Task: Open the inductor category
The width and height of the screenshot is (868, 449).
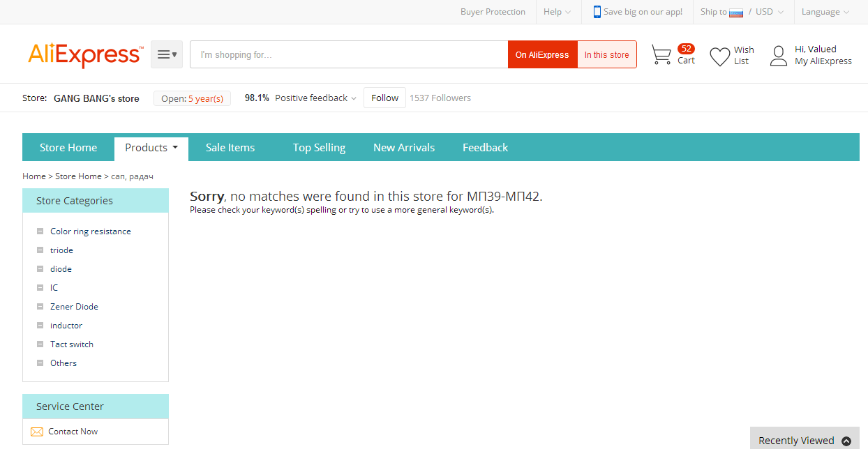Action: click(x=66, y=326)
